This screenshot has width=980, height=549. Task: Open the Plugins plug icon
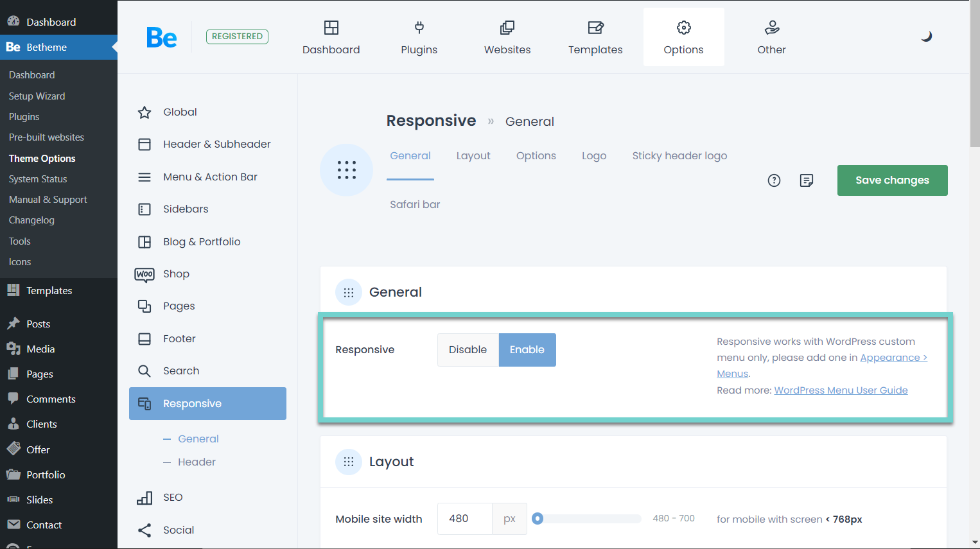coord(419,28)
